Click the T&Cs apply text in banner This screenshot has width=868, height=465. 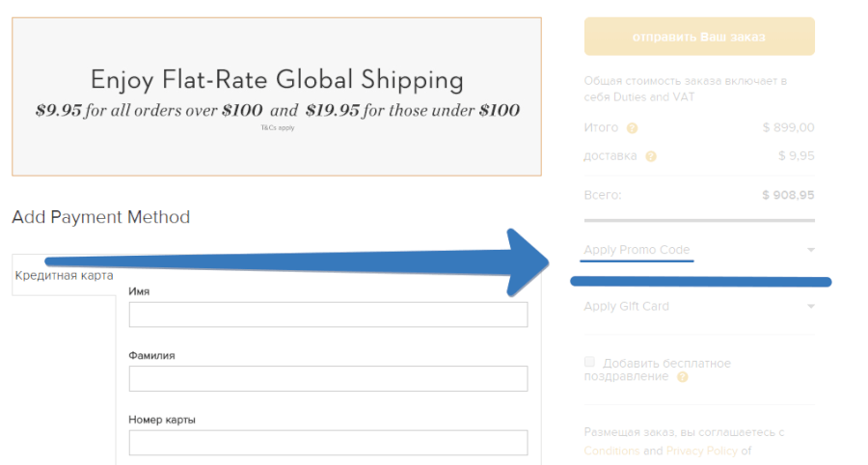(x=277, y=127)
